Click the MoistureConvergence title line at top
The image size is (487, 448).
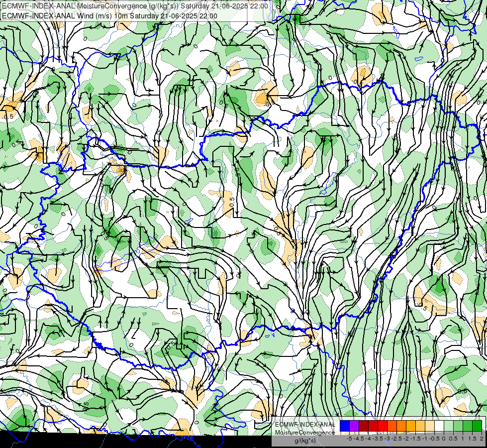point(135,6)
